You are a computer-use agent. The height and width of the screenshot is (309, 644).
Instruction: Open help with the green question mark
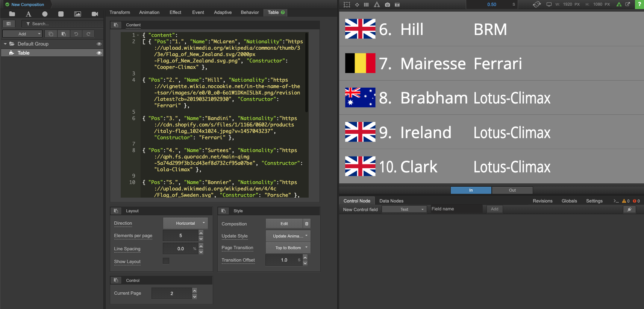click(639, 4)
